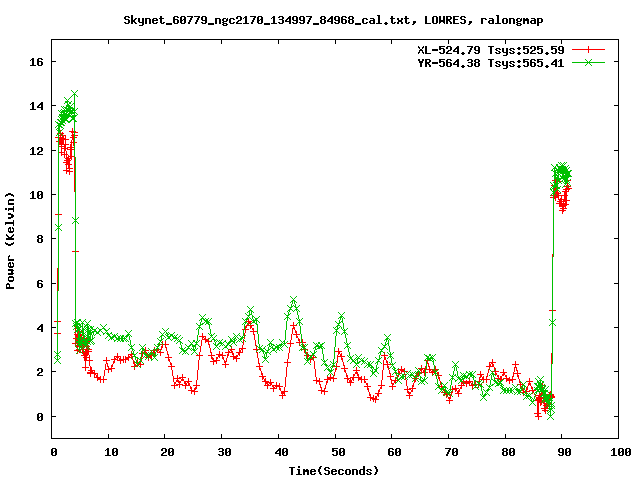
Task: Click the red curve peak near 35 seconds
Action: [x=249, y=322]
